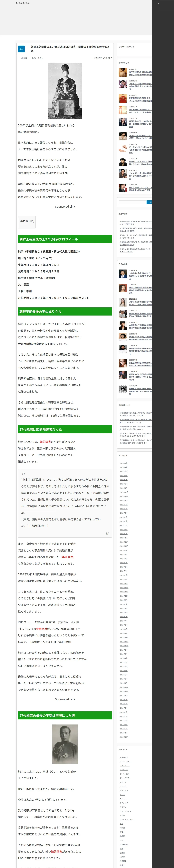Open the ビーグレンCセラム article link
The height and width of the screenshot is (868, 174).
(x=140, y=150)
